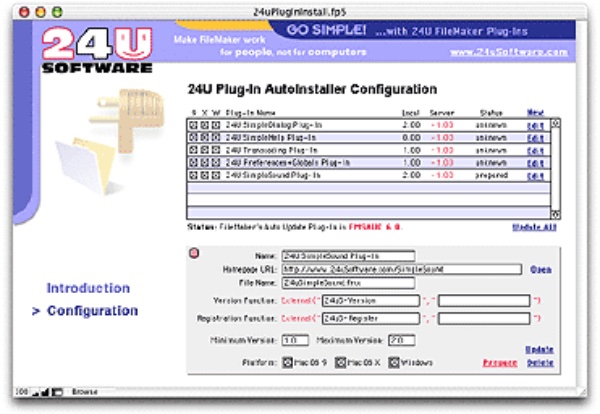
Task: Click the Delete link
Action: pos(540,363)
